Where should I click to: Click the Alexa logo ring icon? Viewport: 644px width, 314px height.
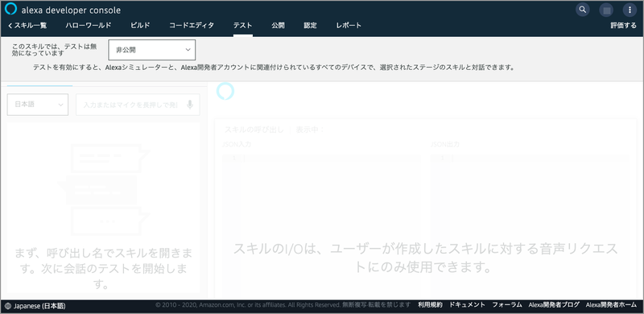click(x=10, y=9)
